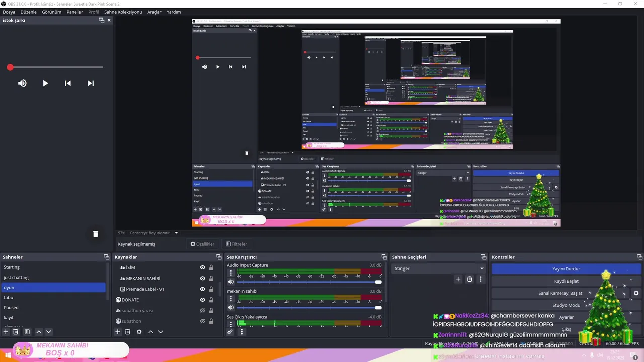Open virtual camera settings gear

coord(636,293)
